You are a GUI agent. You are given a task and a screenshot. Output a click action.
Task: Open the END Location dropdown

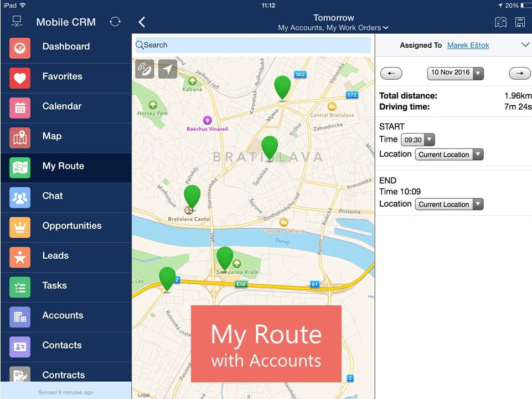(x=449, y=204)
